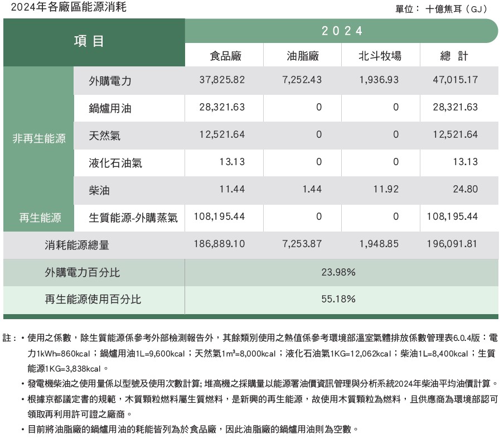
Task: Click the 再生能源 category cell
Action: pyautogui.click(x=40, y=218)
